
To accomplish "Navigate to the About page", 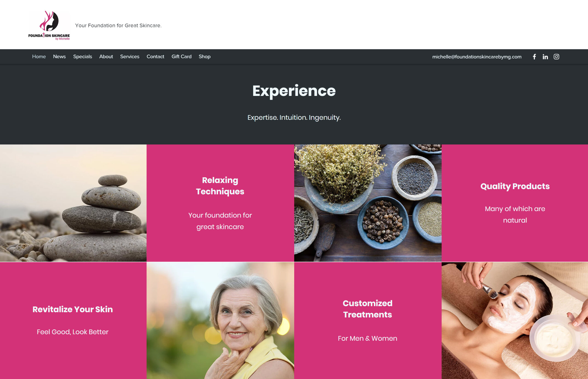I will click(x=106, y=57).
